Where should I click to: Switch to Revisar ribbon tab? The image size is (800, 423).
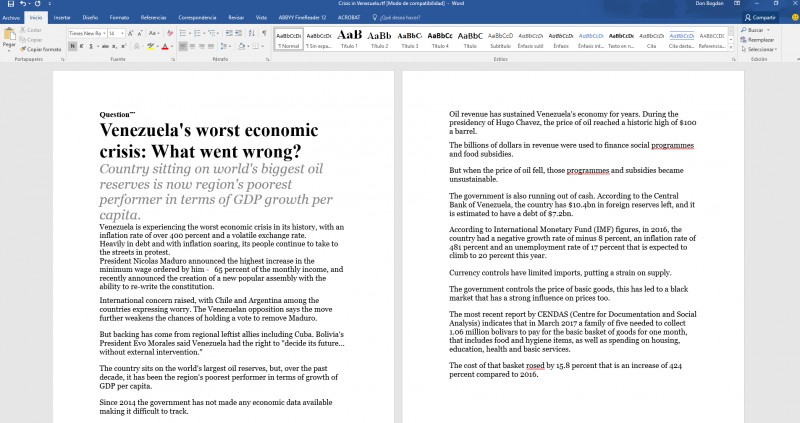click(236, 17)
